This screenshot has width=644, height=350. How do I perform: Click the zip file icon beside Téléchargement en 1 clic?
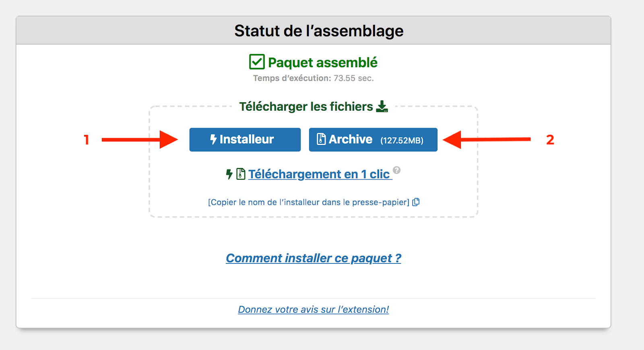coord(241,174)
